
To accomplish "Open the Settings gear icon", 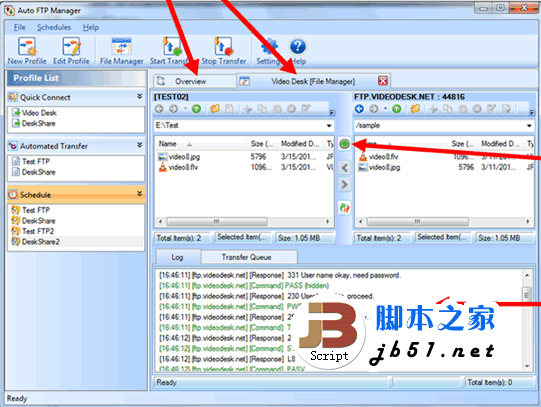I will click(x=269, y=47).
